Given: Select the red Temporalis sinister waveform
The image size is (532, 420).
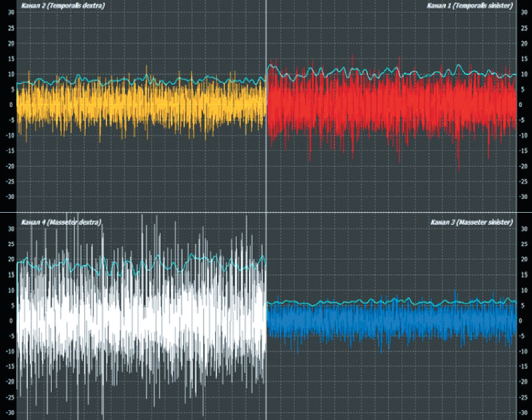Looking at the screenshot, I should coord(392,104).
